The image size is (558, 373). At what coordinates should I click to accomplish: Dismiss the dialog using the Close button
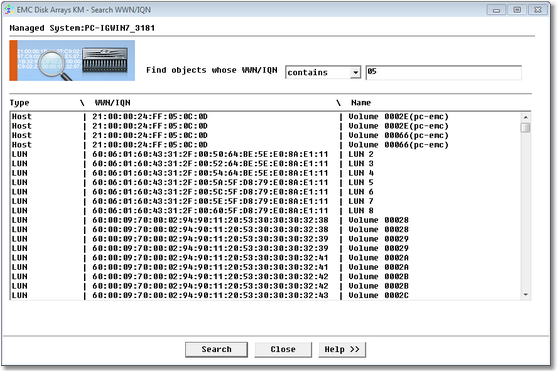(283, 350)
